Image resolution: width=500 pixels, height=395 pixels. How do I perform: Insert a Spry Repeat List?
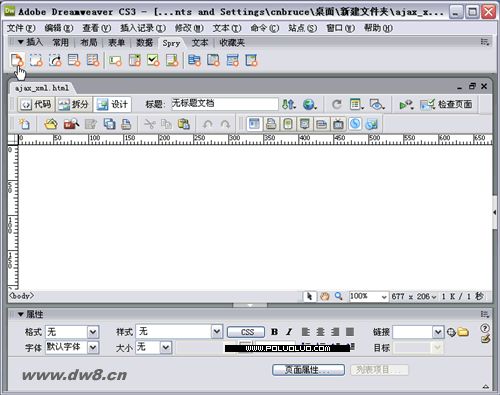(74, 60)
